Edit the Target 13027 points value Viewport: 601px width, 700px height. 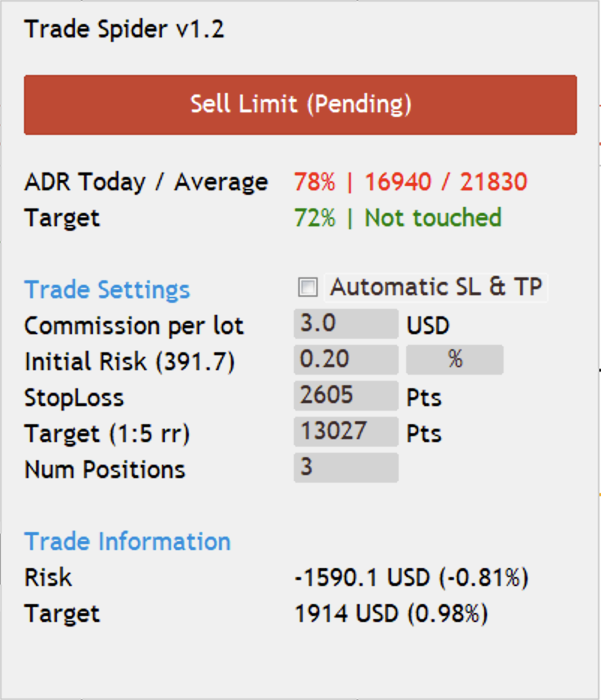[x=345, y=432]
